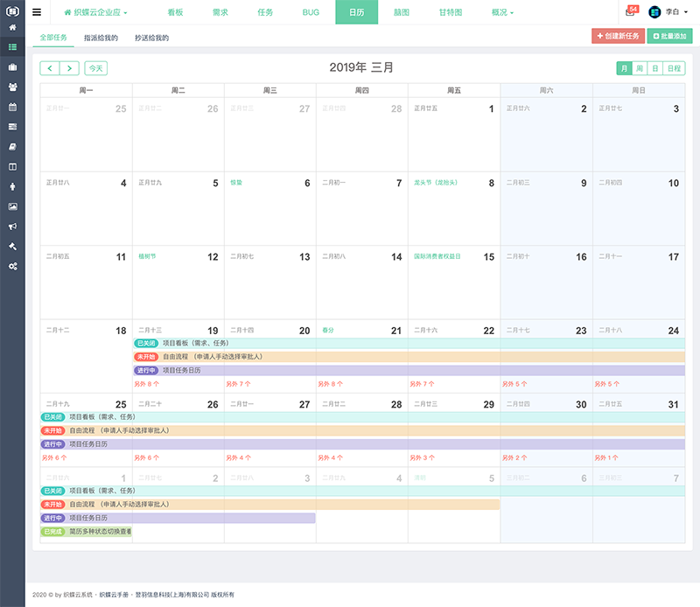Switch calendar to 周 (week) view

pos(640,68)
